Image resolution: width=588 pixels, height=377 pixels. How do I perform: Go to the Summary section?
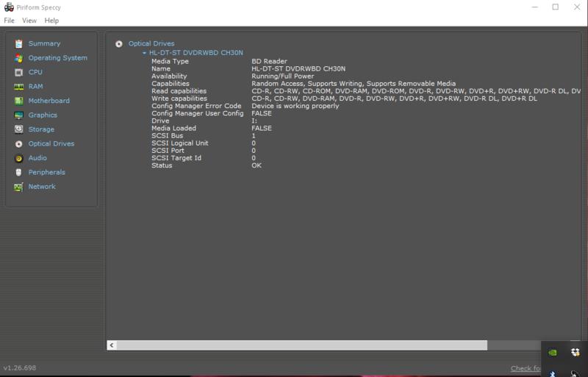[44, 43]
